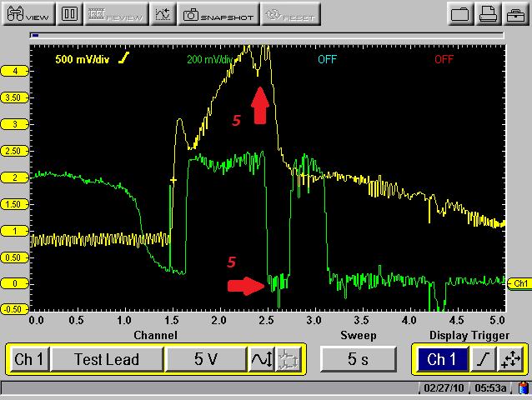Open the View menu with binoculars icon

click(28, 14)
